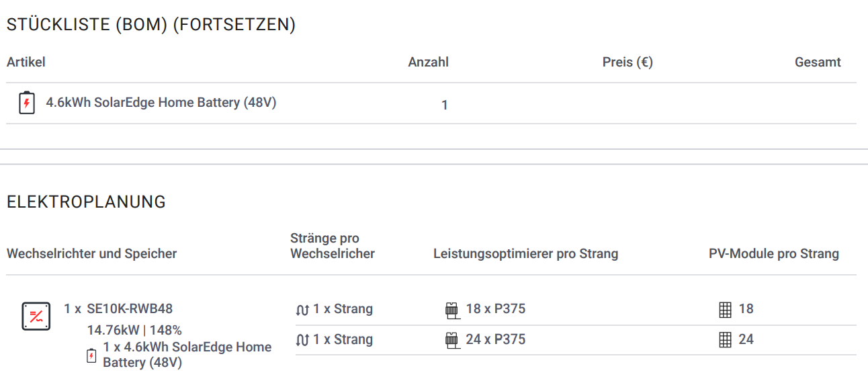Click the string icon beside the first '1 x Strang'
The height and width of the screenshot is (383, 868).
(x=302, y=310)
